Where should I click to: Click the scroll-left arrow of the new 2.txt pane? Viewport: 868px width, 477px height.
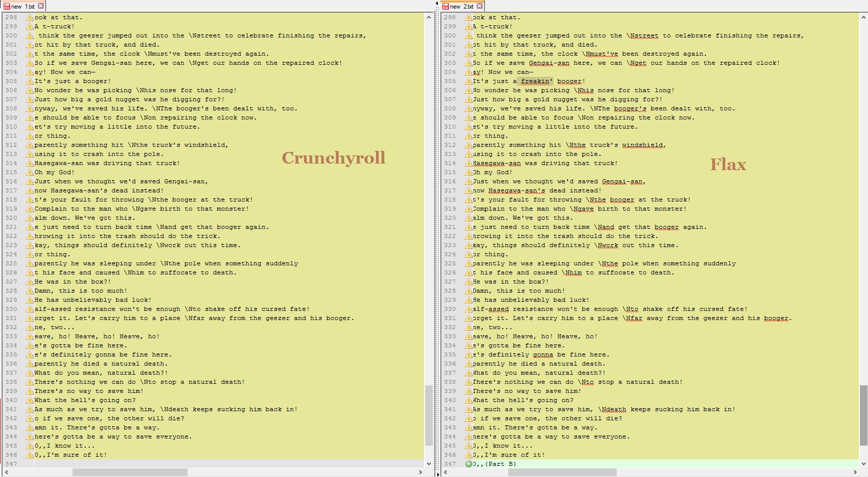[445, 472]
